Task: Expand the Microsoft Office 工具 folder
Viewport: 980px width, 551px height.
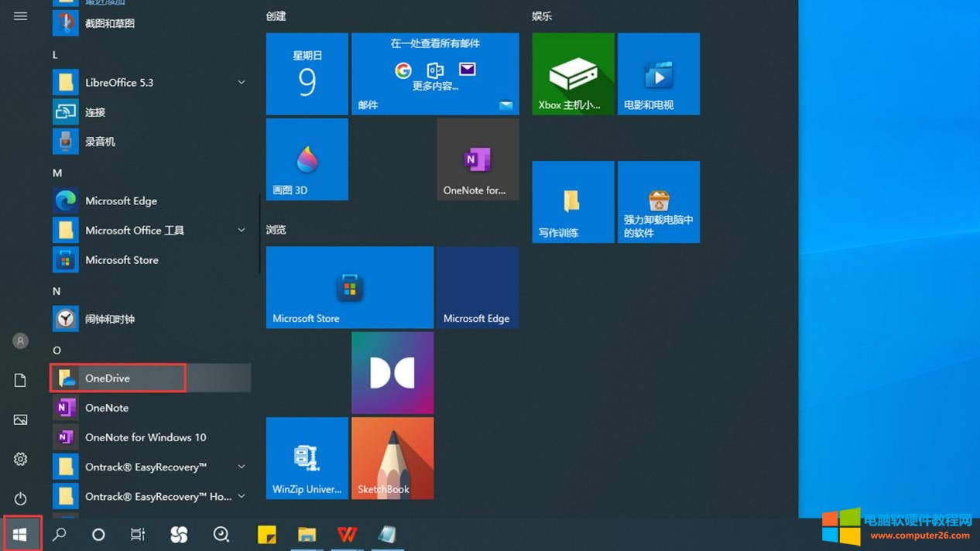Action: (241, 231)
